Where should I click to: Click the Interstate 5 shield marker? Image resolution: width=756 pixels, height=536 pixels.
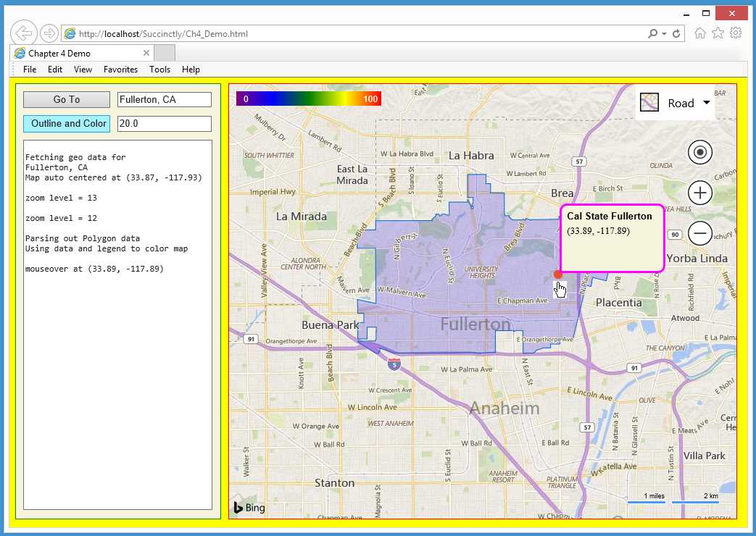(x=394, y=364)
